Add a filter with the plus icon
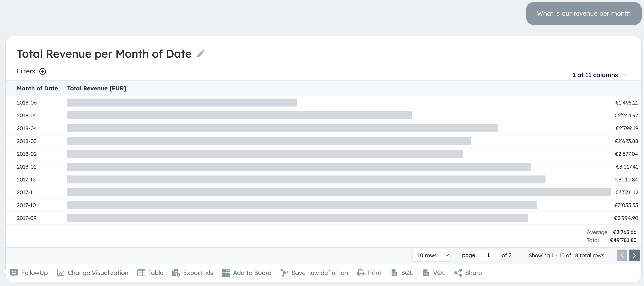 click(43, 71)
